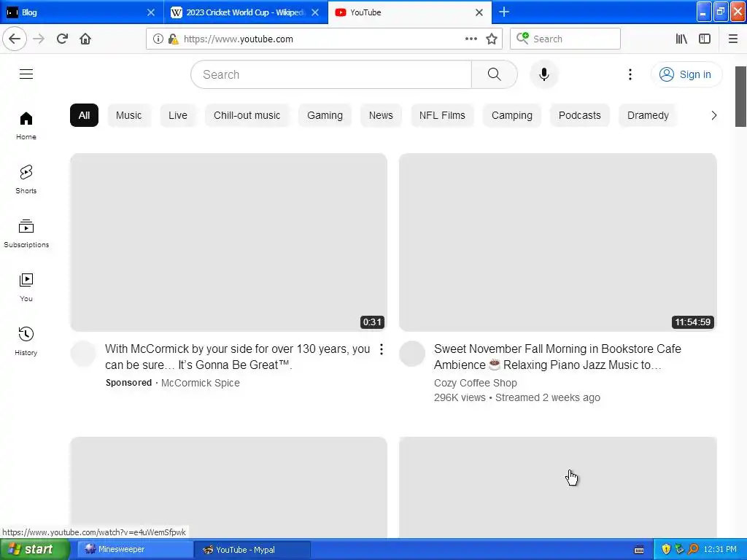Bookmark this page with star icon

point(492,39)
